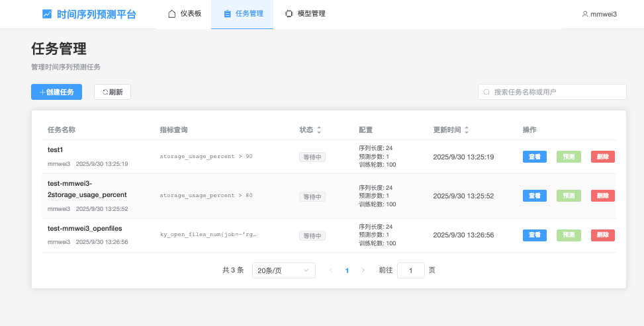Click 等待中 status tag of test1
The width and height of the screenshot is (644, 326).
312,157
